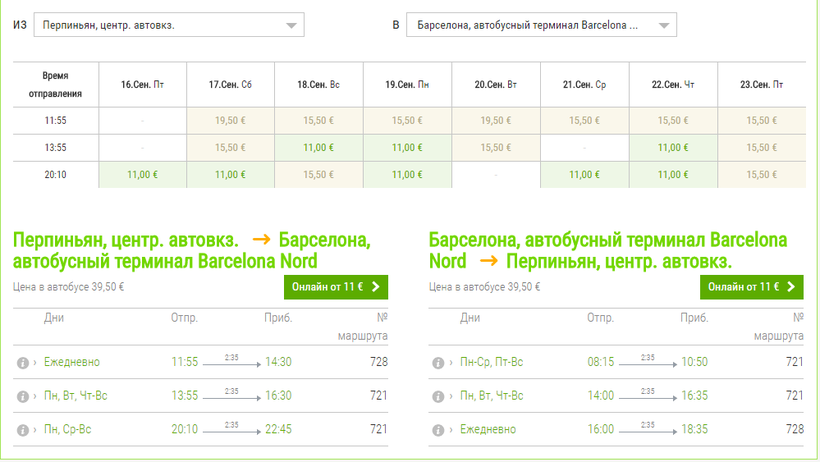This screenshot has height=462, width=820.
Task: Expand chevron next to Пн-Ср, Пт-Вс row
Action: point(451,362)
